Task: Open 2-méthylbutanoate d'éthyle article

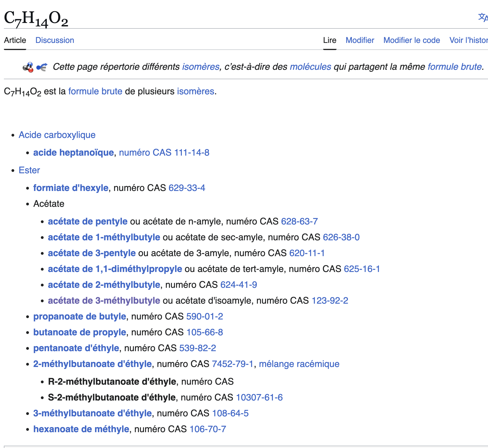Action: click(x=93, y=364)
